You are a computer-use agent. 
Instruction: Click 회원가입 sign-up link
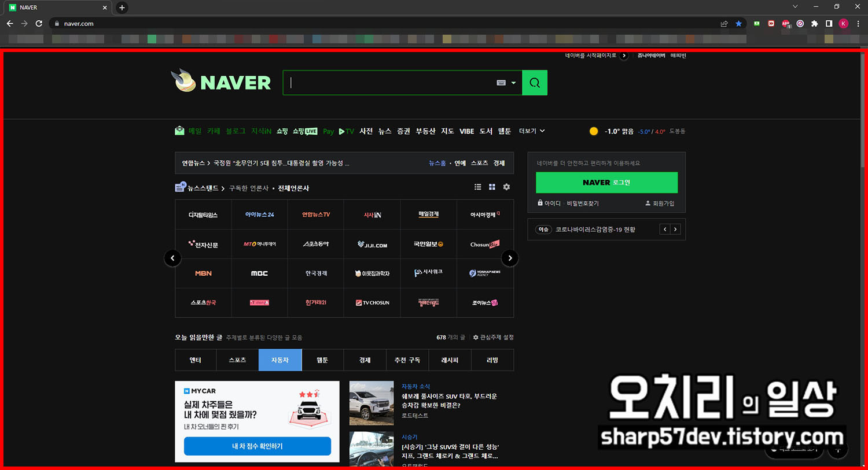(660, 203)
